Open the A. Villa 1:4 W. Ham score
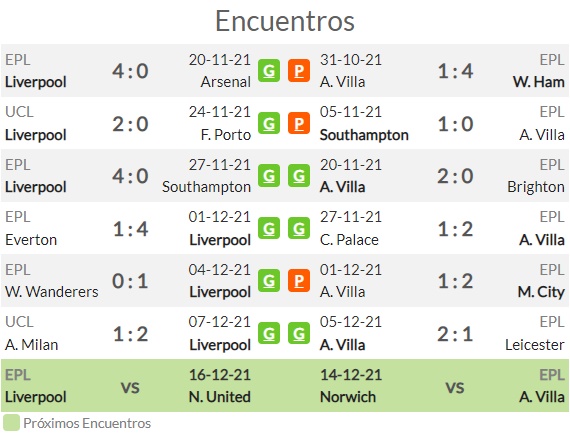Image resolution: width=570 pixels, height=436 pixels. (455, 71)
